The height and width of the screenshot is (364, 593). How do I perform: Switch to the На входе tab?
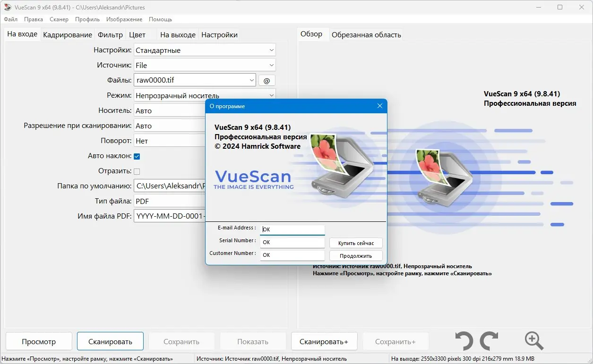(22, 34)
